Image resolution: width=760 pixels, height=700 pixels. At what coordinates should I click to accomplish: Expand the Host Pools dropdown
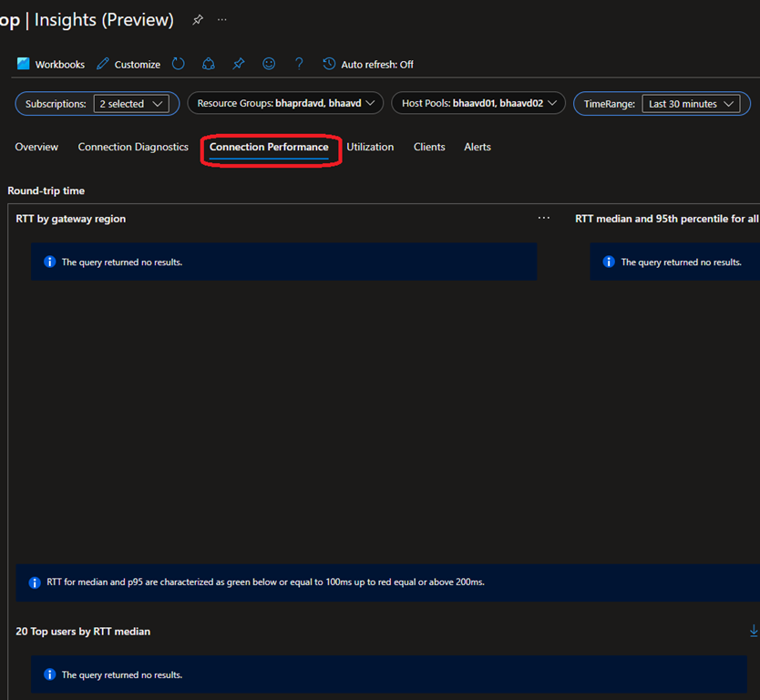pos(478,104)
